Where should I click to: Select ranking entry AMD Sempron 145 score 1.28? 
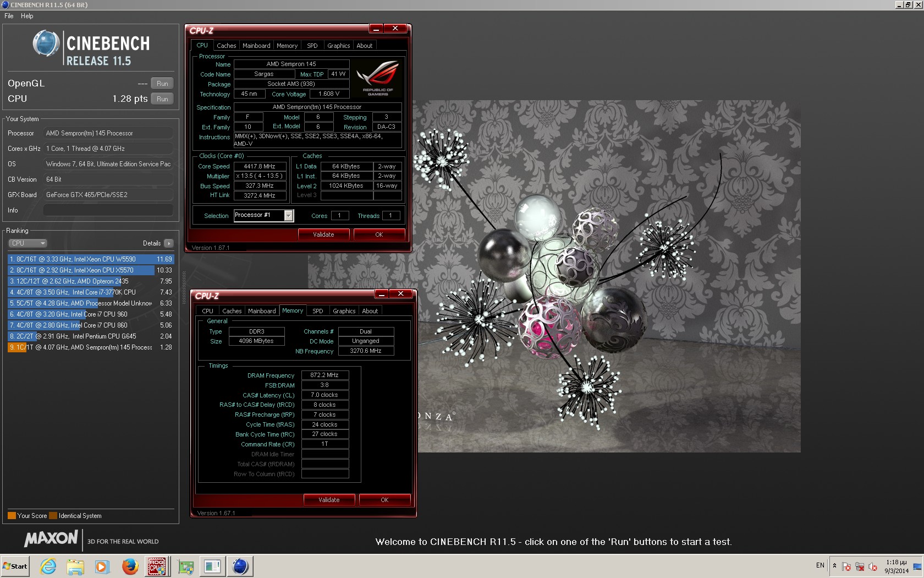click(91, 347)
